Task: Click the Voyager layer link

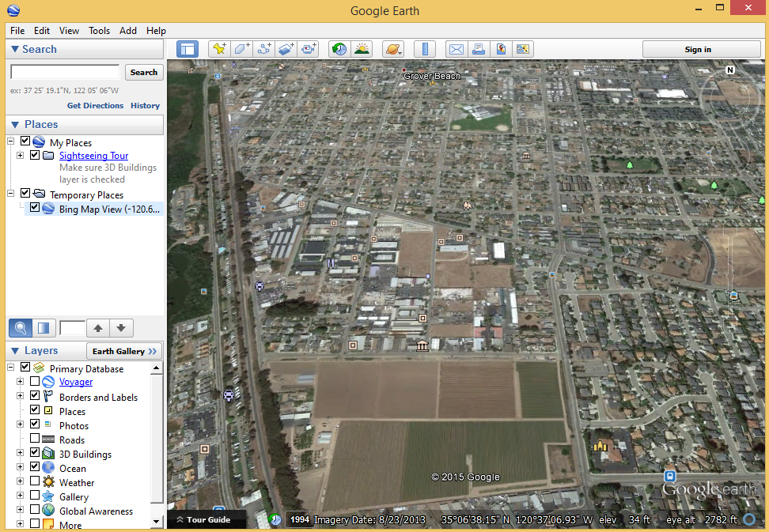Action: [x=76, y=382]
